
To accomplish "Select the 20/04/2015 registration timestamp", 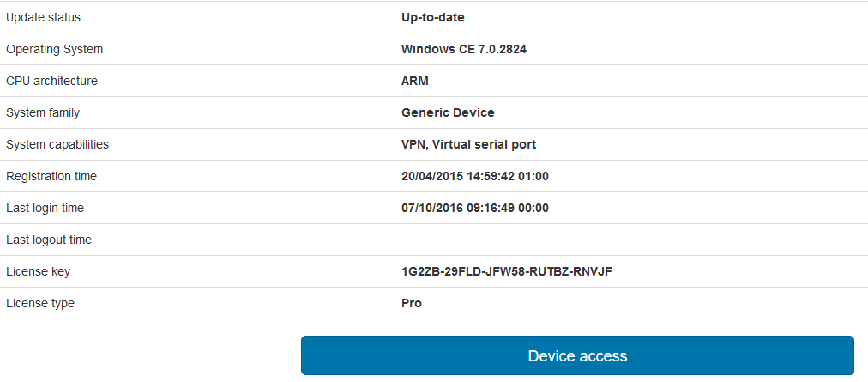I will click(x=475, y=176).
